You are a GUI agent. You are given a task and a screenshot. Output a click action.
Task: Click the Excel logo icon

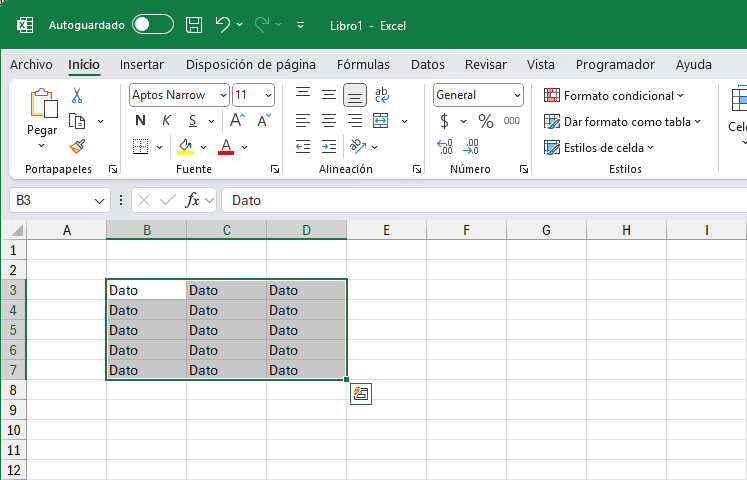[x=25, y=25]
